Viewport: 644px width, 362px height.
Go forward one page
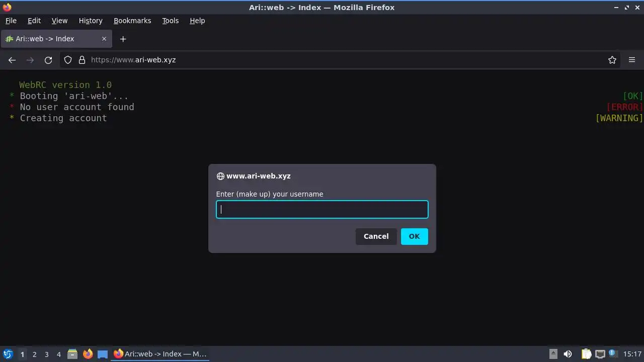30,60
